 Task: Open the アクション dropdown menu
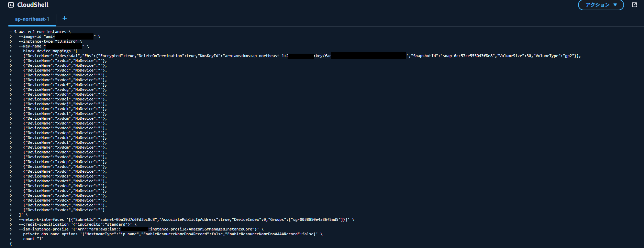pos(601,5)
